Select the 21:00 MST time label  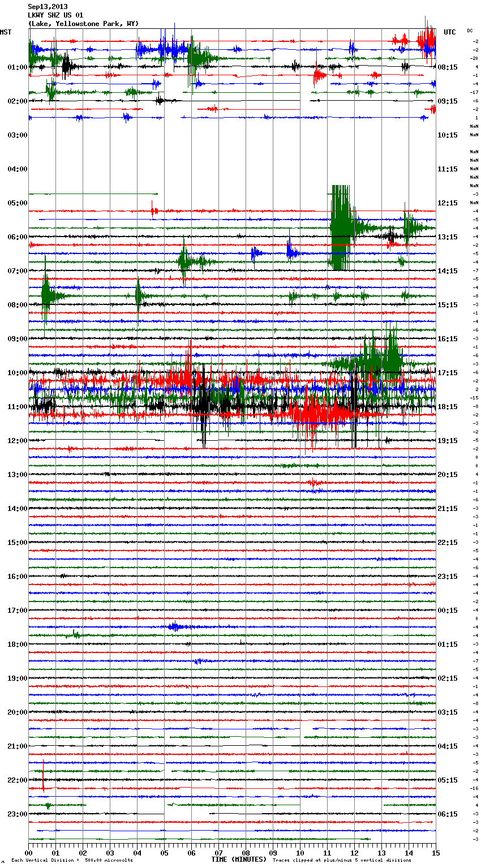(x=18, y=746)
